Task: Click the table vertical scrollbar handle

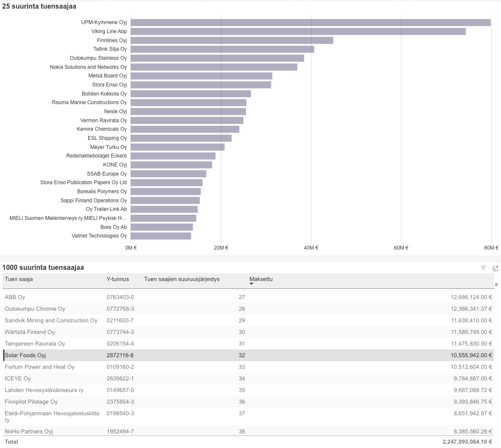Action: pos(496,284)
